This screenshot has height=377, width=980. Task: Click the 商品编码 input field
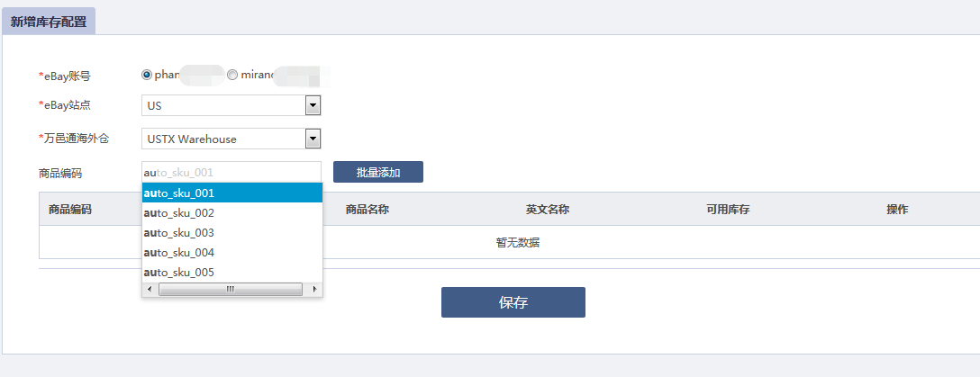click(231, 172)
